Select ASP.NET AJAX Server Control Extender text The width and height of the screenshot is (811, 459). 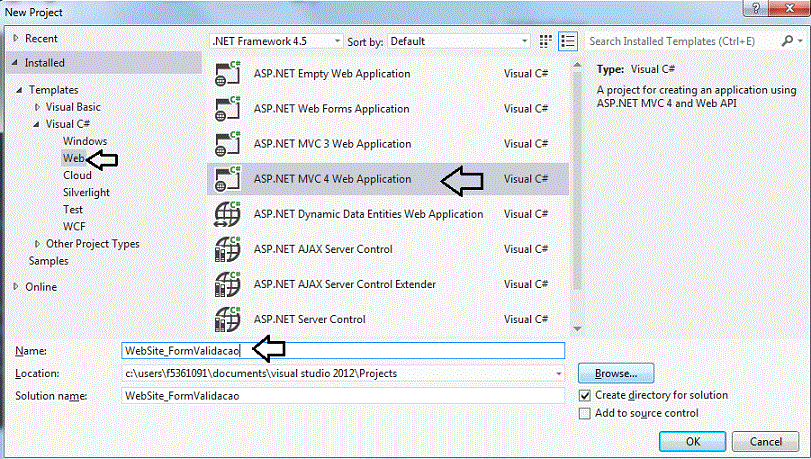pos(344,285)
